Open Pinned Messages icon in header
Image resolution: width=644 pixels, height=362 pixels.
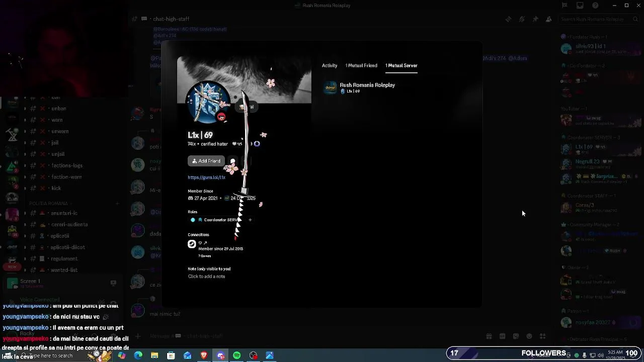[x=535, y=19]
